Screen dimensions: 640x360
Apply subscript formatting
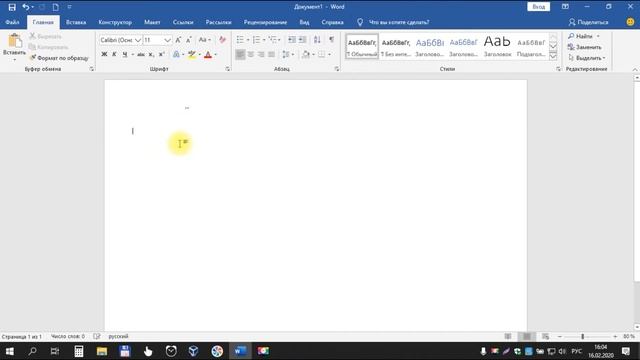[x=151, y=54]
